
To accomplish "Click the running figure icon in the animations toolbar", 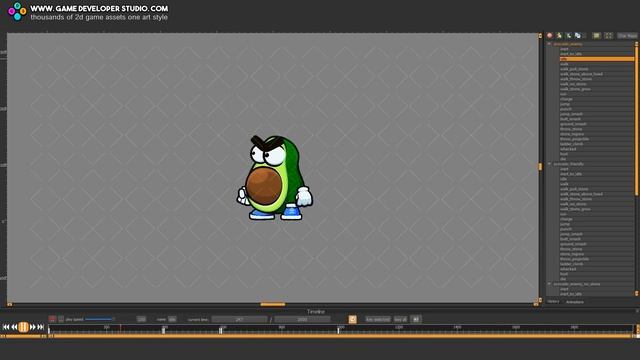I will 559,36.
